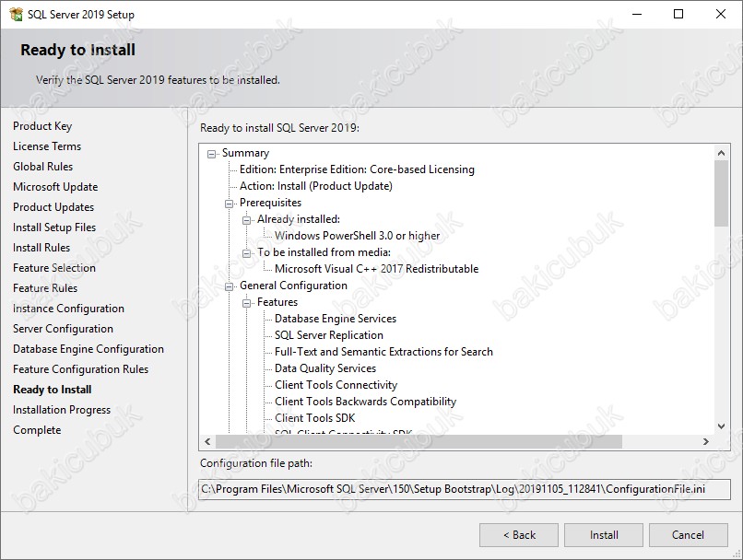743x560 pixels.
Task: Select the General Configuration tree label
Action: 293,286
